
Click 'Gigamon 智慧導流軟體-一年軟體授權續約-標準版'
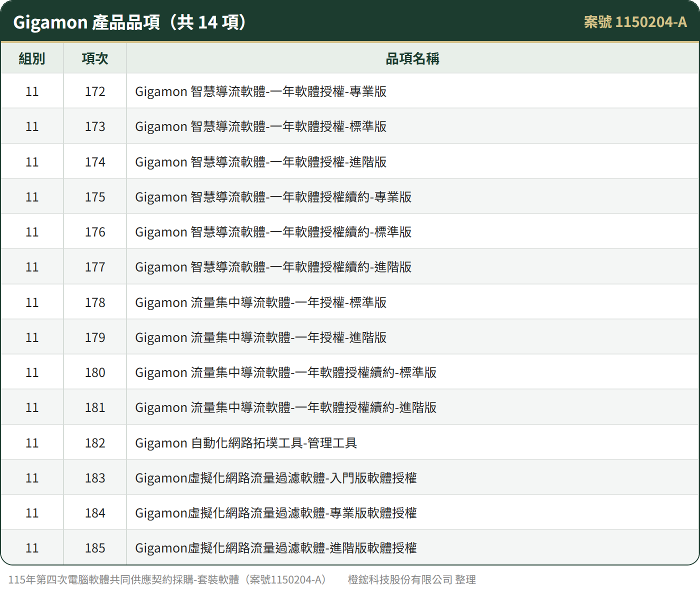pos(273,232)
